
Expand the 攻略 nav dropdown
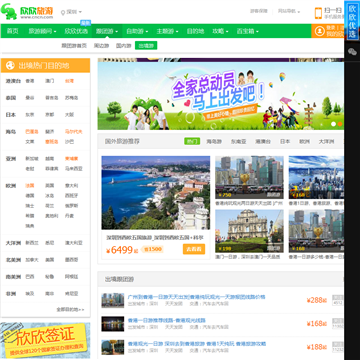tap(220, 31)
